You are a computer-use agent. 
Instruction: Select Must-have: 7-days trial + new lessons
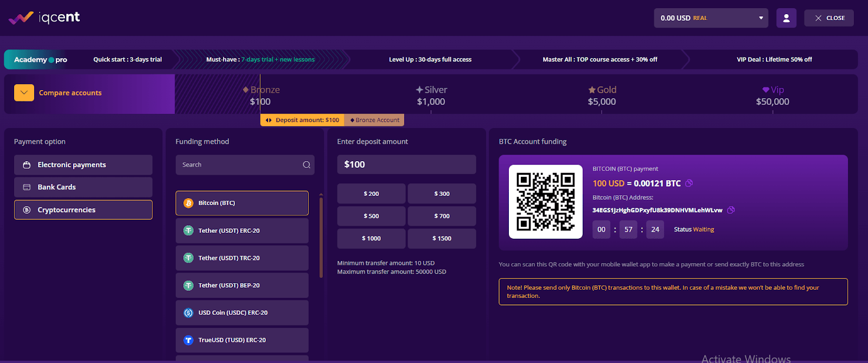pos(260,60)
